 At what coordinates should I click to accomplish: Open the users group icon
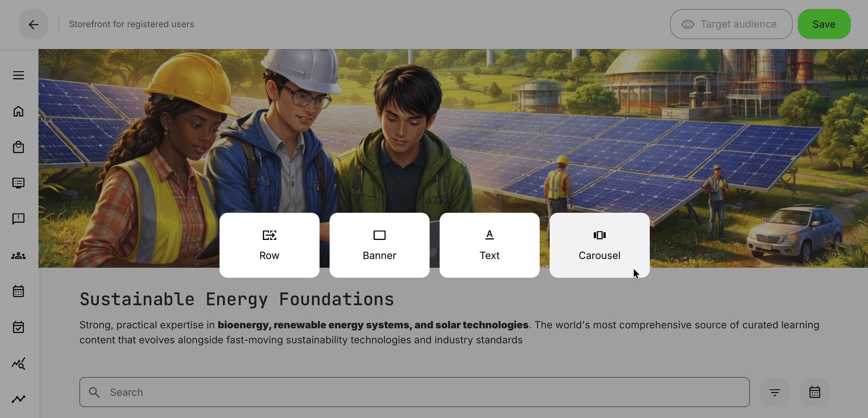point(18,256)
